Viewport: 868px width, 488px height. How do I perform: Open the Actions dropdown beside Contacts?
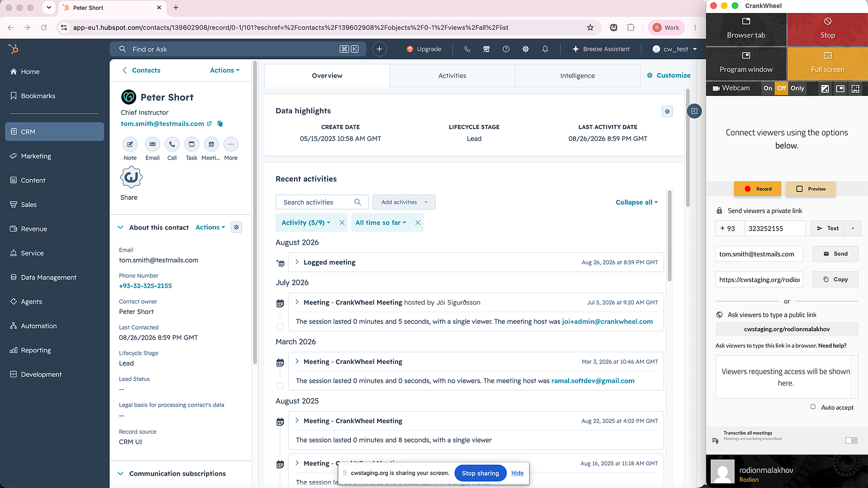225,70
